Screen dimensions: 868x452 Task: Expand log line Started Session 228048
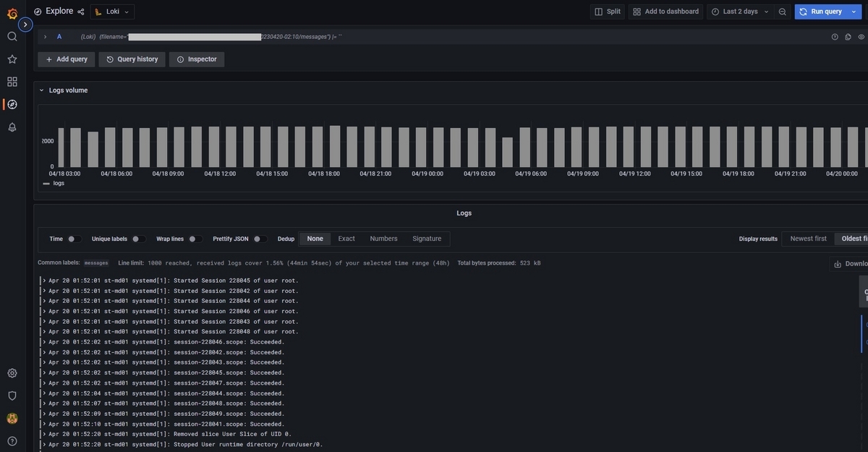(44, 332)
